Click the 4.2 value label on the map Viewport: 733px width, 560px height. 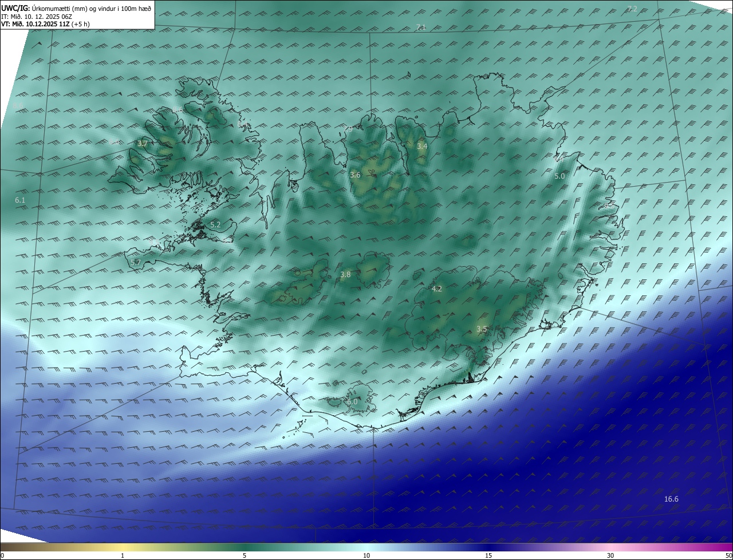tap(437, 289)
